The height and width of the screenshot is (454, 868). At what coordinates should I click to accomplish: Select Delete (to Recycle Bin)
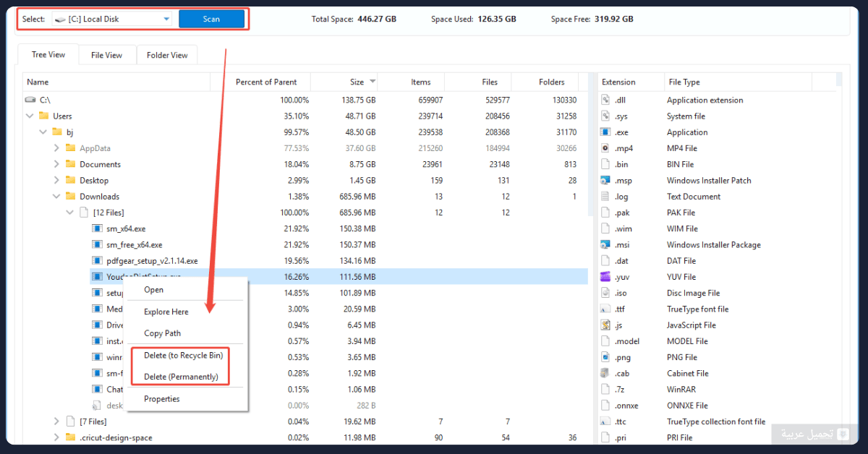tap(183, 355)
